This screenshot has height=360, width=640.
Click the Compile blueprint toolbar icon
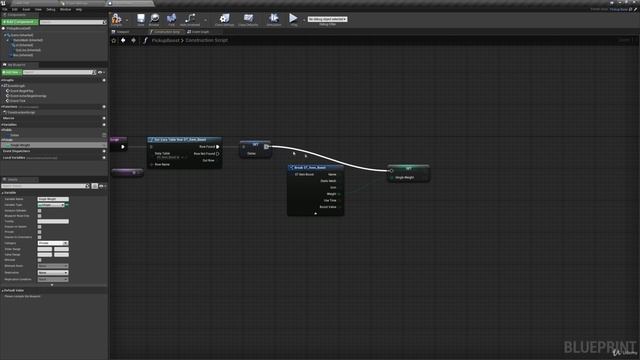pyautogui.click(x=116, y=18)
